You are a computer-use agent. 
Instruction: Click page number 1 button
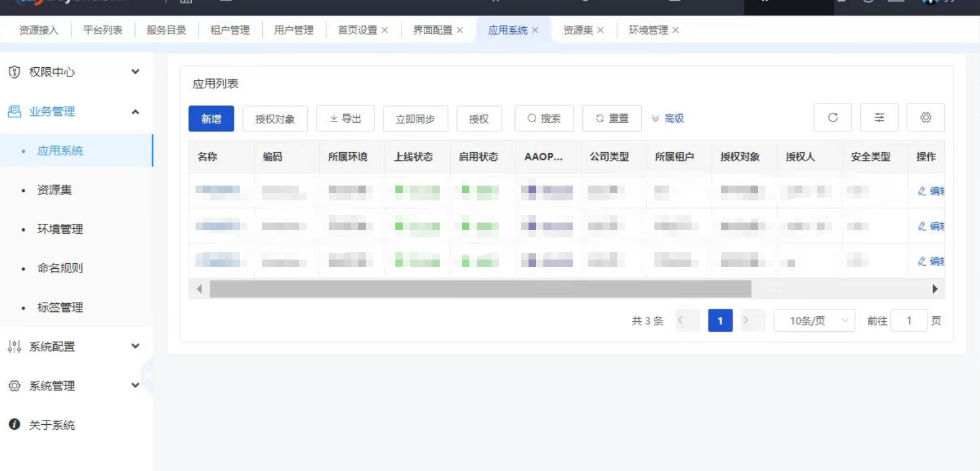[x=720, y=321]
